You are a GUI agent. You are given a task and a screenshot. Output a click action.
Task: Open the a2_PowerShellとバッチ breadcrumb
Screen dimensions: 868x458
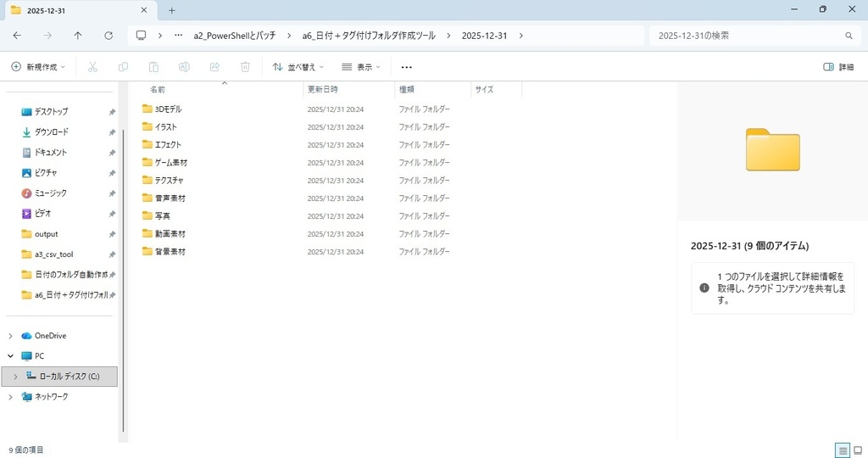click(235, 36)
